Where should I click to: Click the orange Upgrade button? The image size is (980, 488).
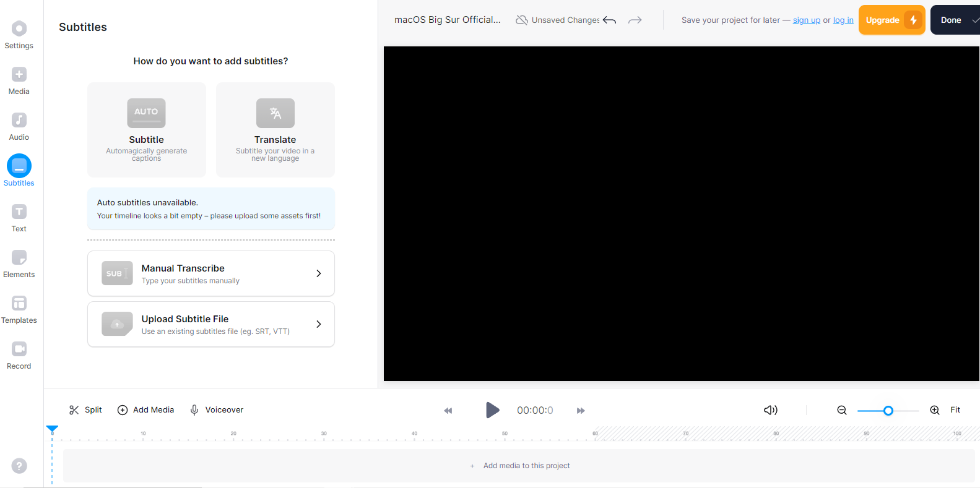click(892, 20)
